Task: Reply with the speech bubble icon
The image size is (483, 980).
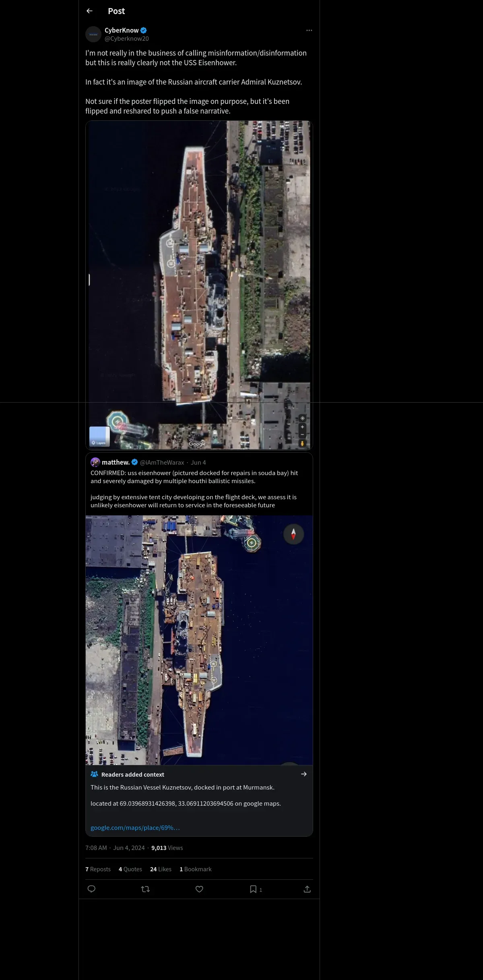Action: [91, 889]
